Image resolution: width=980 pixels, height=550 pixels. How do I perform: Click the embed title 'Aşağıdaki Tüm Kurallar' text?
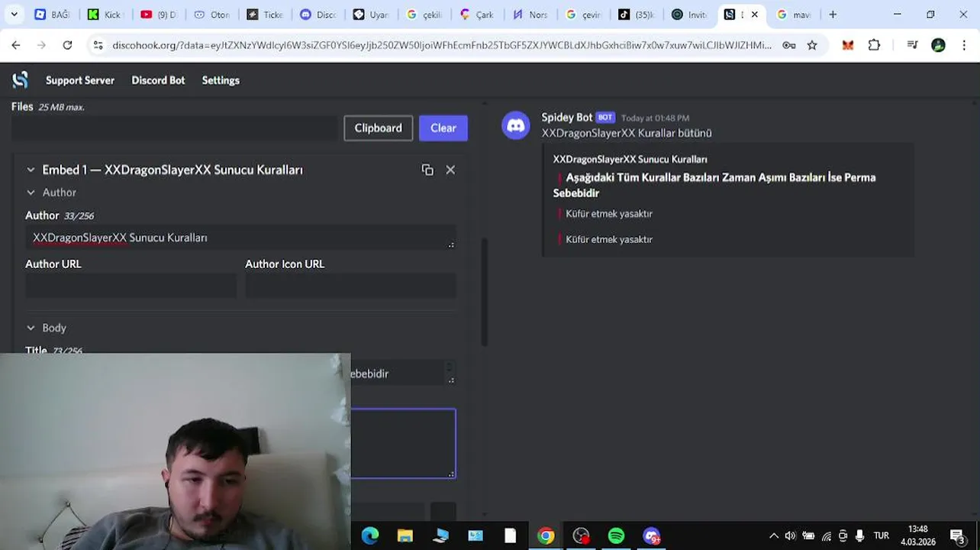(x=714, y=185)
